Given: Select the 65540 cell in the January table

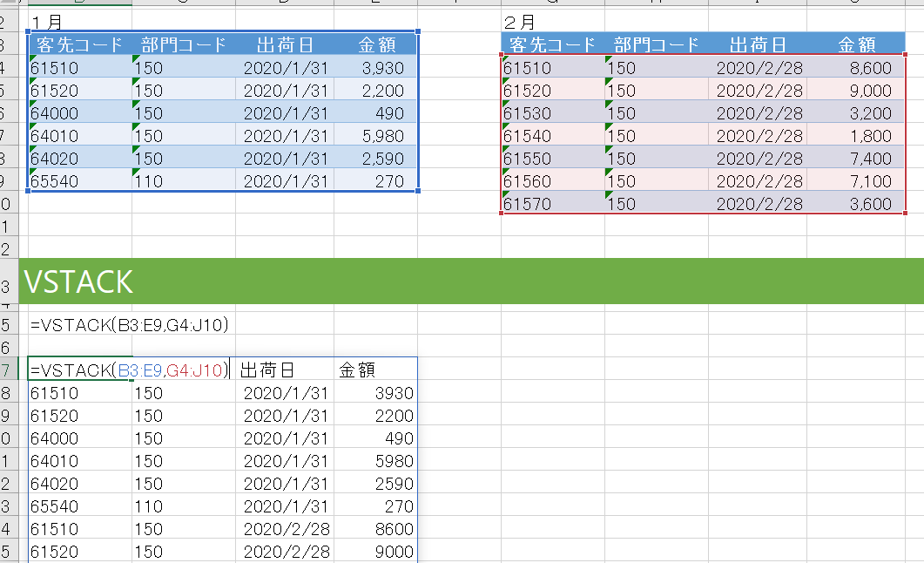Looking at the screenshot, I should (x=53, y=181).
